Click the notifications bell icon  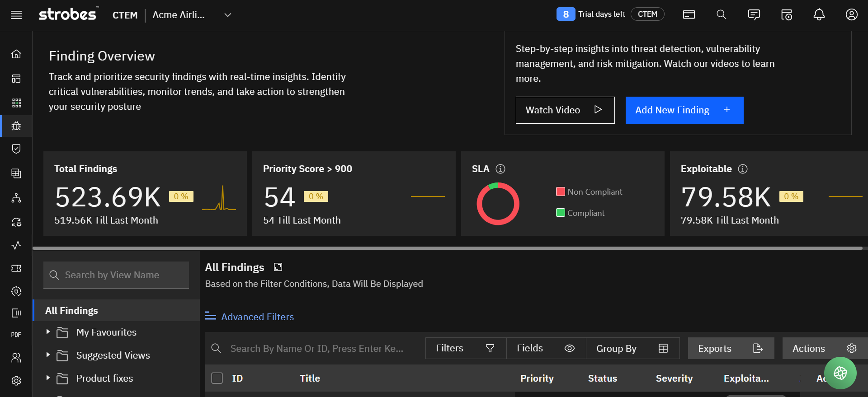click(819, 15)
